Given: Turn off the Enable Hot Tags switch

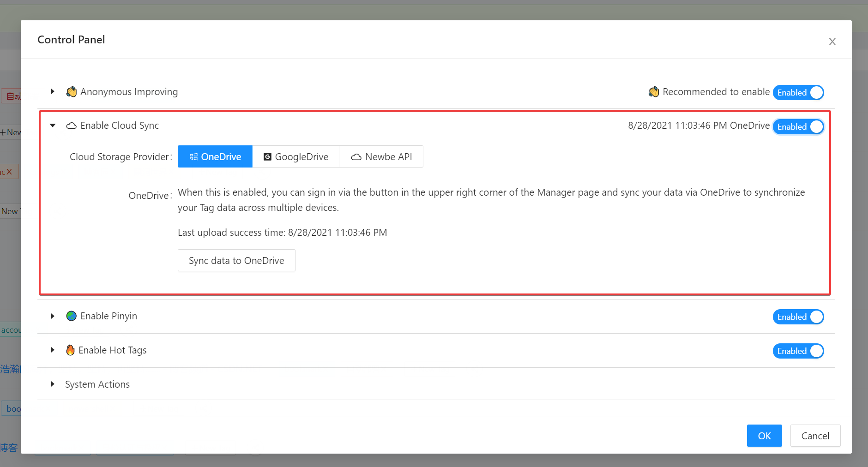Looking at the screenshot, I should pos(798,351).
